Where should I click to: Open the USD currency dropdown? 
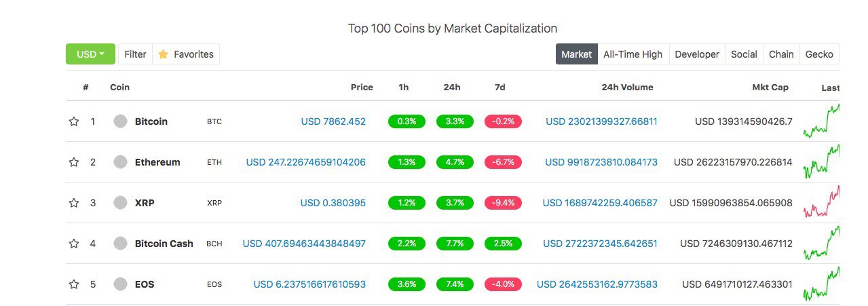(90, 54)
